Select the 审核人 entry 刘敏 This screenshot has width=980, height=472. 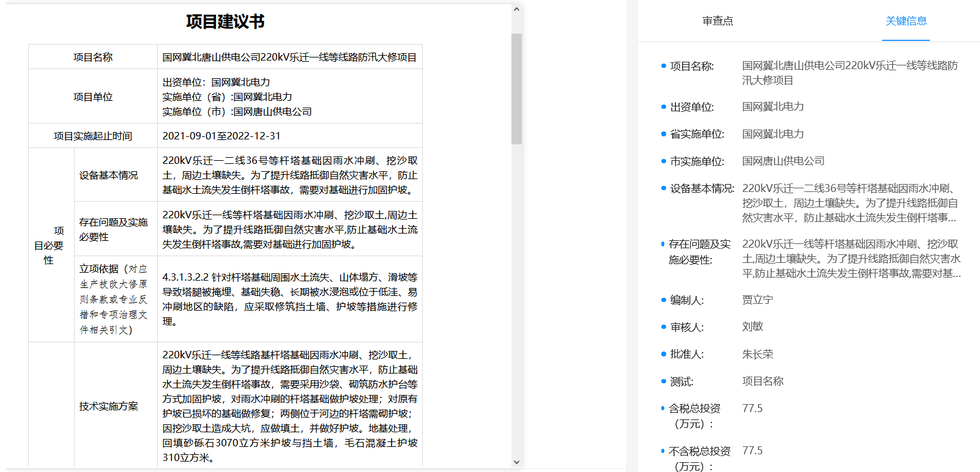pyautogui.click(x=752, y=327)
